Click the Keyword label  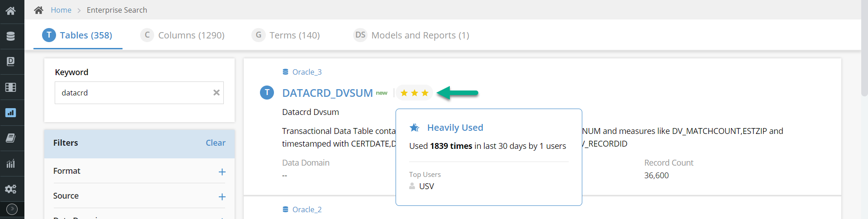coord(71,72)
